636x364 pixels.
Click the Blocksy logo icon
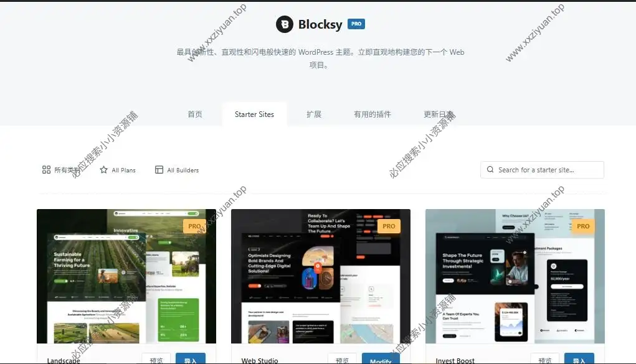pos(285,24)
